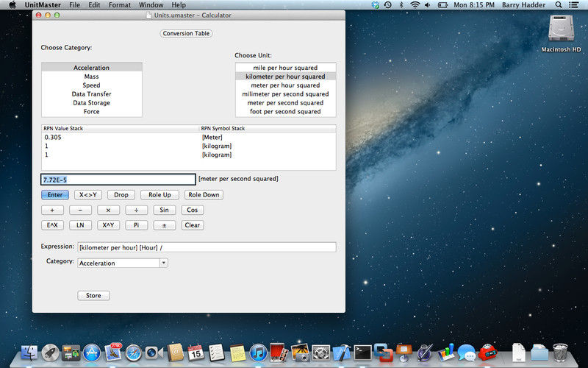Open Spotlight search magnifier icon
Image resolution: width=588 pixels, height=368 pixels.
tap(559, 5)
